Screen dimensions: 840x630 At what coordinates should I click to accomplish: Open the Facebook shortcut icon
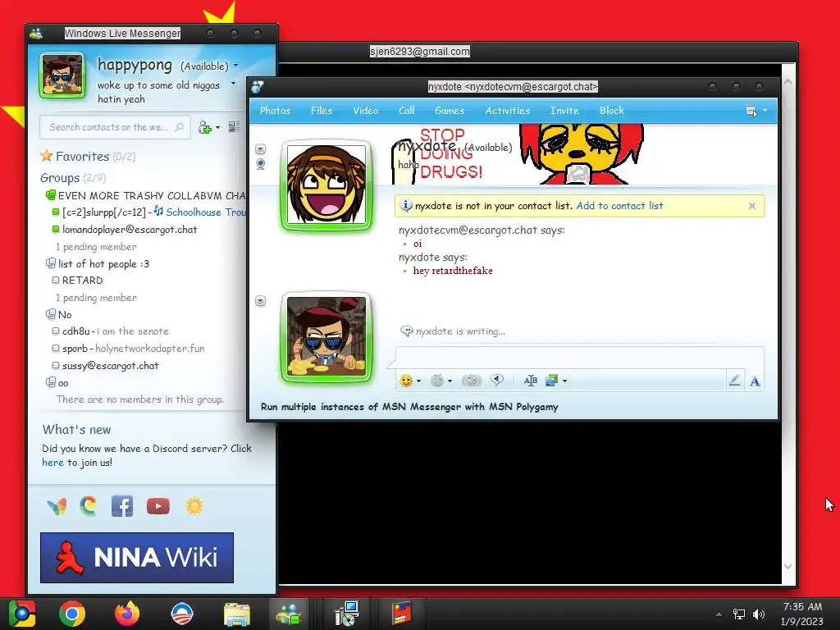click(x=122, y=506)
